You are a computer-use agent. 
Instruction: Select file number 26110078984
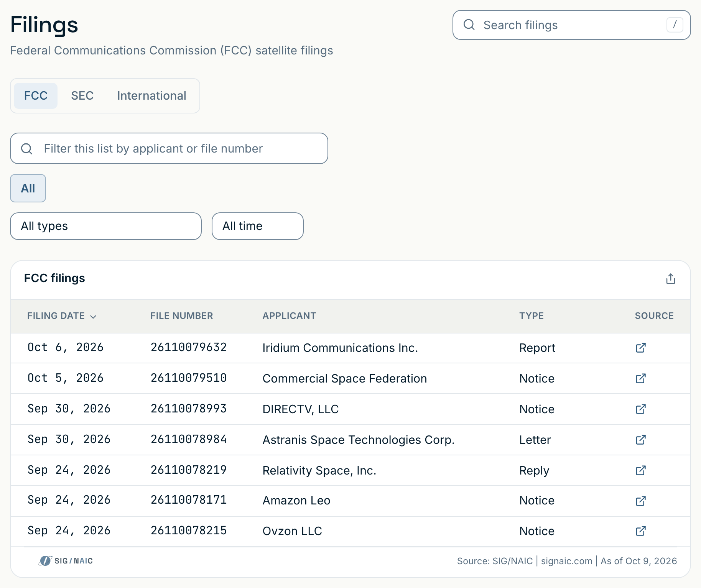tap(189, 439)
